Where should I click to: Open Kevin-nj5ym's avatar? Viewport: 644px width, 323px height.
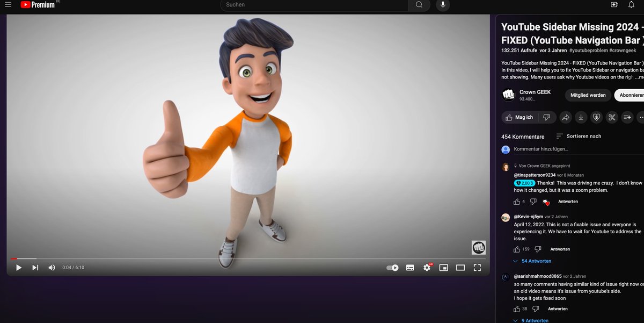pyautogui.click(x=506, y=218)
